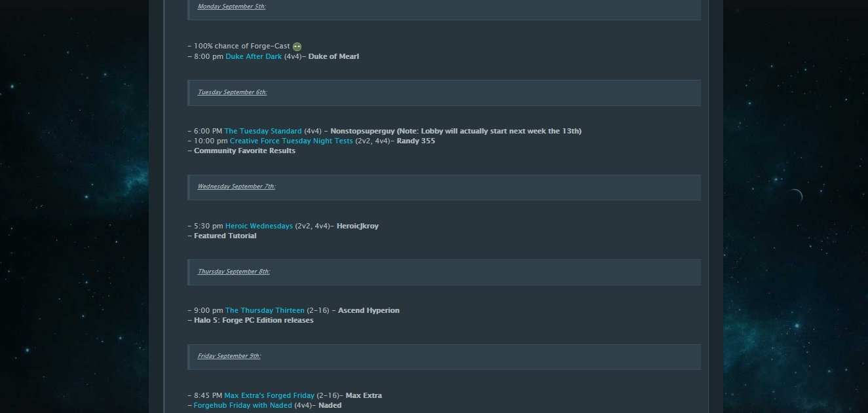Open The Thursday Thirteen link
This screenshot has height=413, width=868.
click(x=265, y=310)
